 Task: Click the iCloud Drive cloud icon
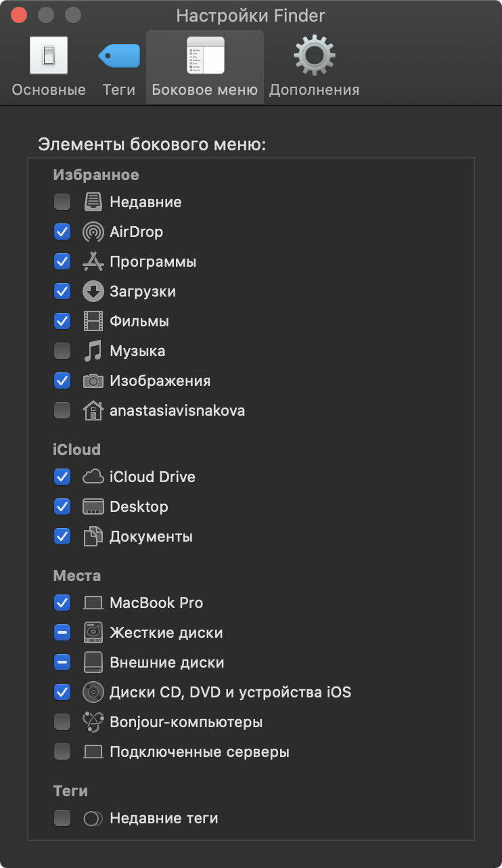93,477
